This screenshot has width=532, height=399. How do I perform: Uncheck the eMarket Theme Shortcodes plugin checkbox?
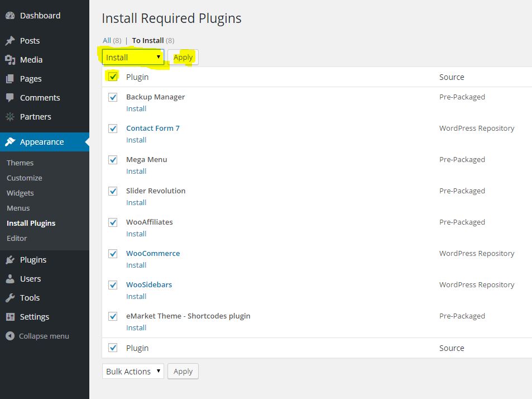113,316
